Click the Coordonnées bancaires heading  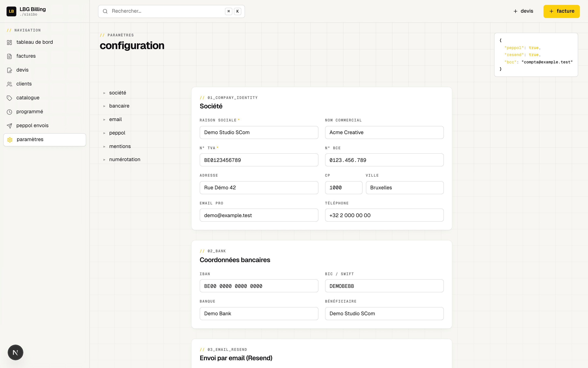pyautogui.click(x=235, y=260)
